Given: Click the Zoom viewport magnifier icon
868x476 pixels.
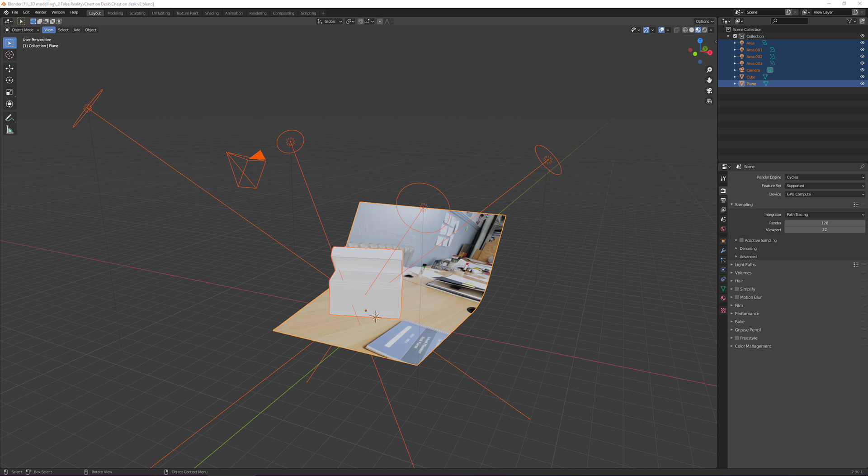Looking at the screenshot, I should click(x=709, y=70).
